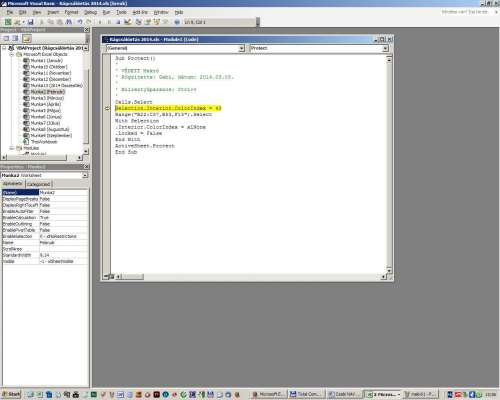Viewport: 500px width, 400px height.
Task: Close the Properties panel
Action: (x=87, y=166)
